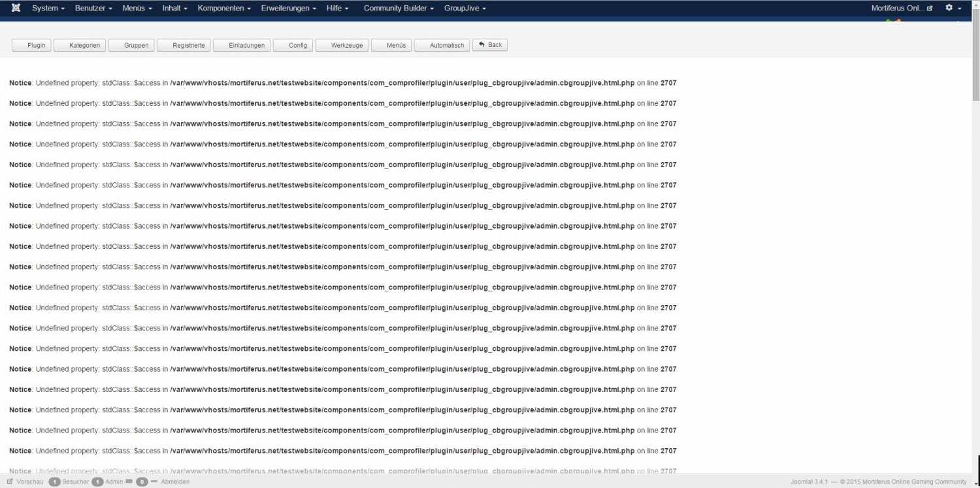Click the scrollbar up arrow
This screenshot has width=980, height=488.
(976, 4)
